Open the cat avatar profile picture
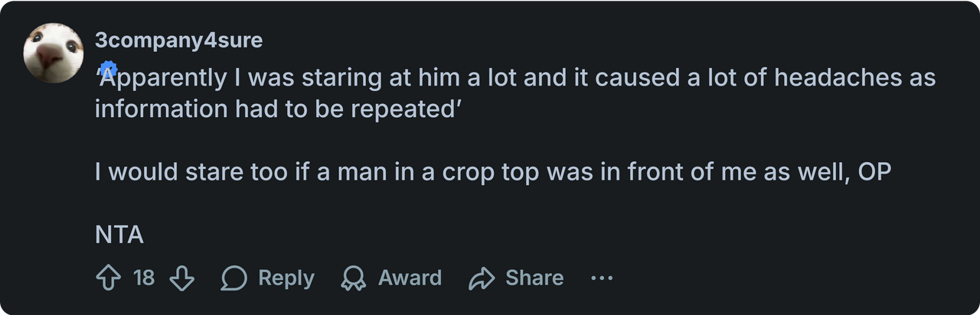The height and width of the screenshot is (315, 980). click(54, 53)
